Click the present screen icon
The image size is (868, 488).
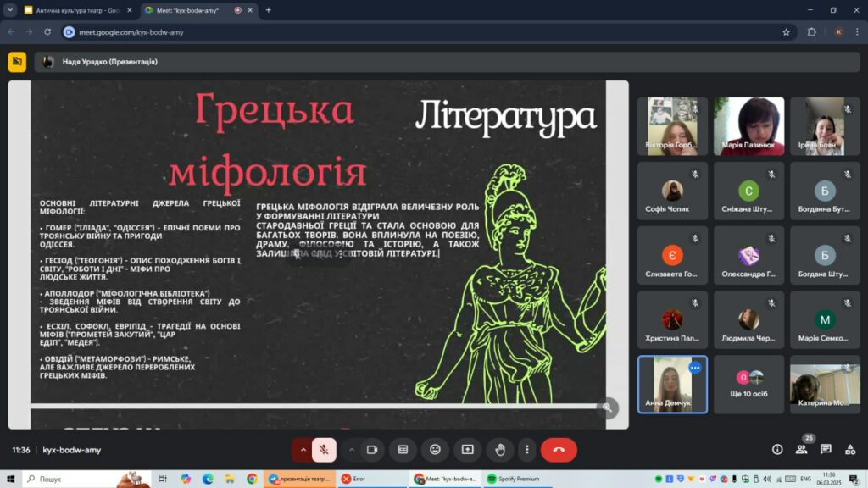[x=467, y=450]
